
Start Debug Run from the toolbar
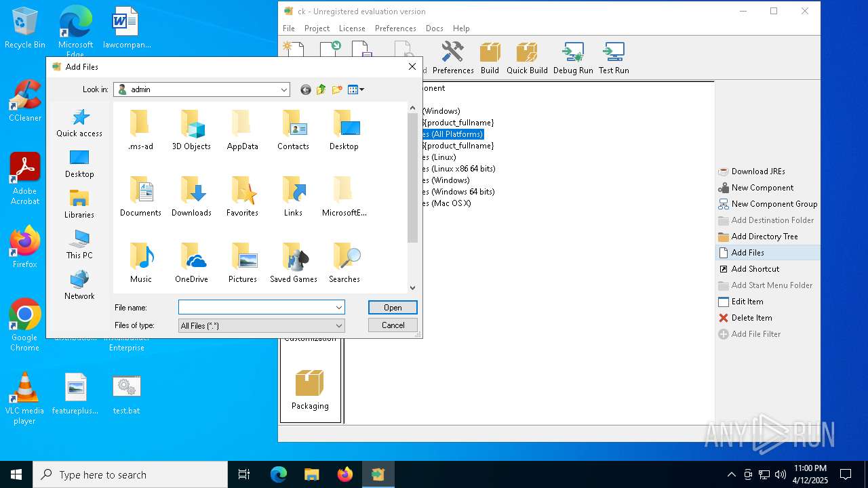point(573,58)
